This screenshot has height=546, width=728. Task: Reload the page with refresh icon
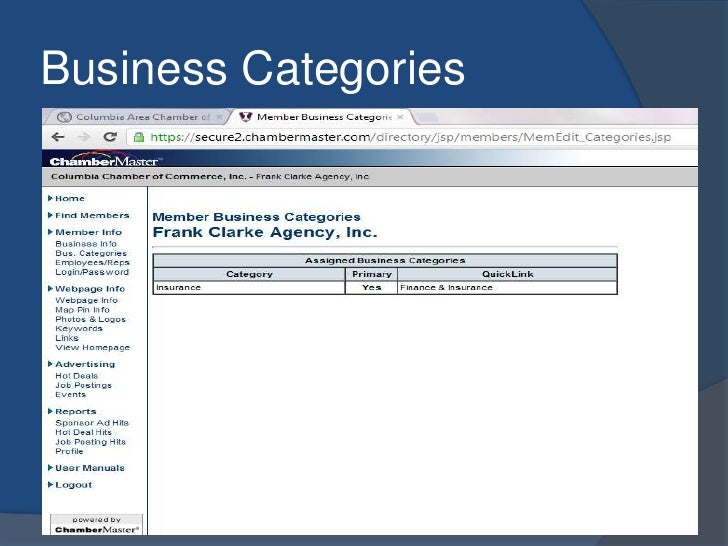click(110, 137)
